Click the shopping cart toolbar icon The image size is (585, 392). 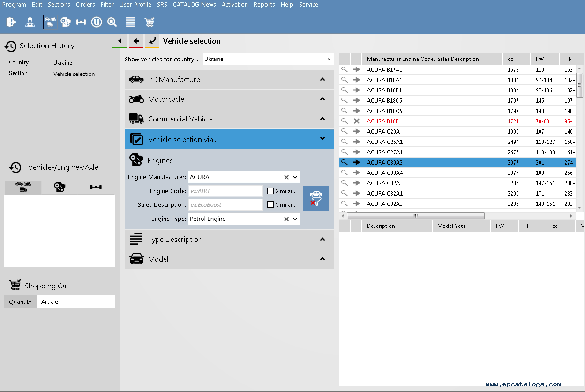(150, 22)
